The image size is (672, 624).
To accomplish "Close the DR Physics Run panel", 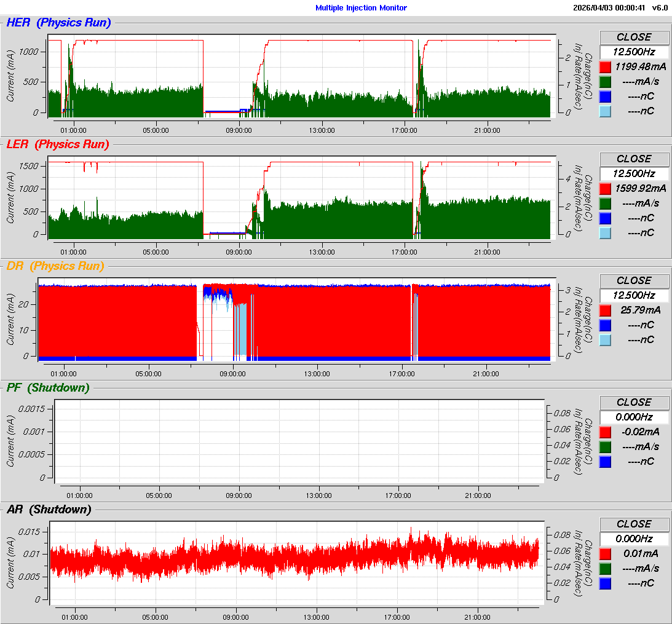I will pos(634,281).
